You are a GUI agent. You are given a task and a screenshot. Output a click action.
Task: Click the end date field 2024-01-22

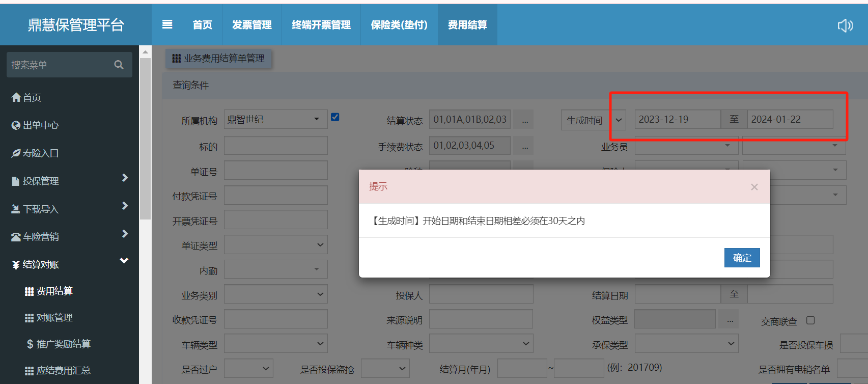click(790, 119)
